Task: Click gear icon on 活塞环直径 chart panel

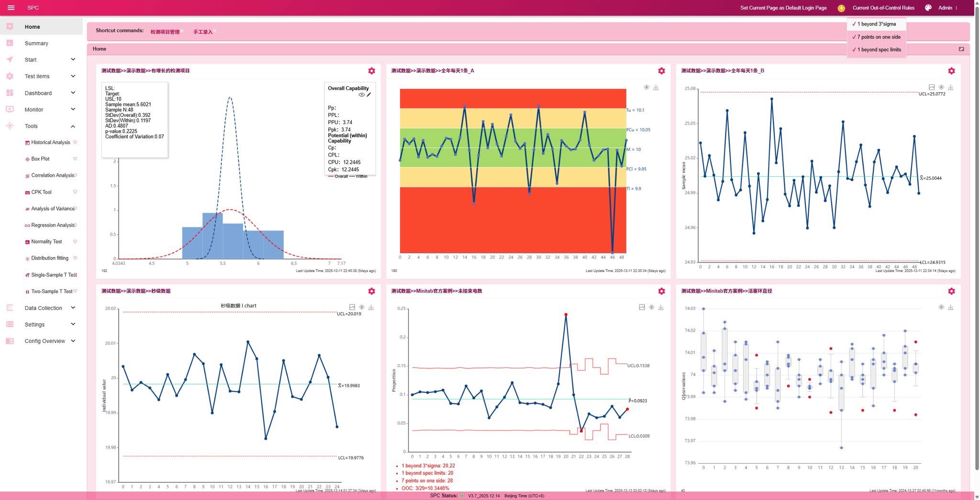Action: tap(951, 291)
